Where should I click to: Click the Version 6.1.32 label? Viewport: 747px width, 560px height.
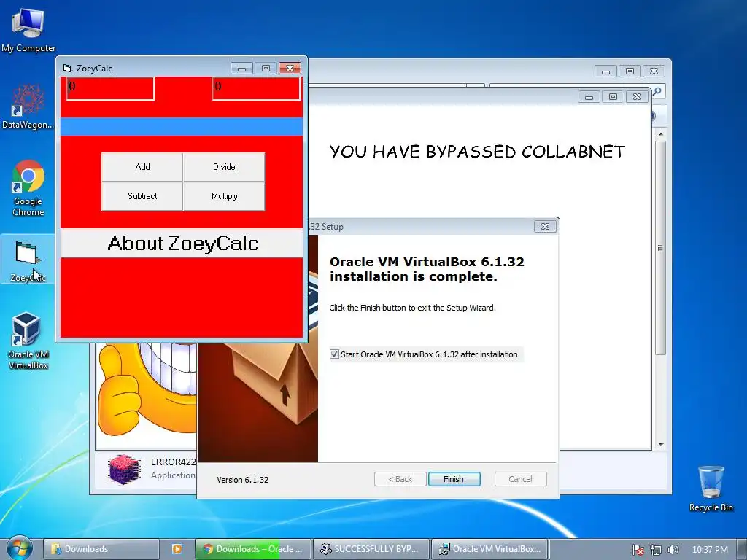[242, 480]
